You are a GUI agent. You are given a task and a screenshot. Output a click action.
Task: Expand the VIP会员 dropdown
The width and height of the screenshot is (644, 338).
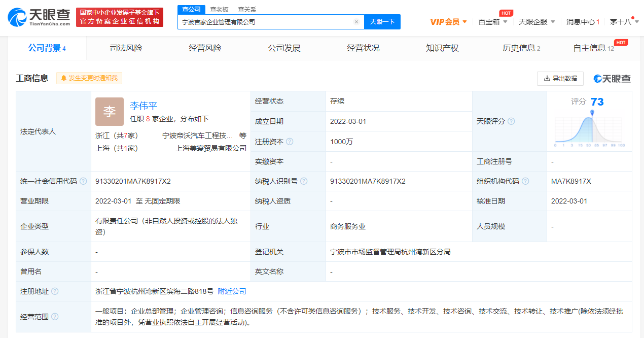448,22
